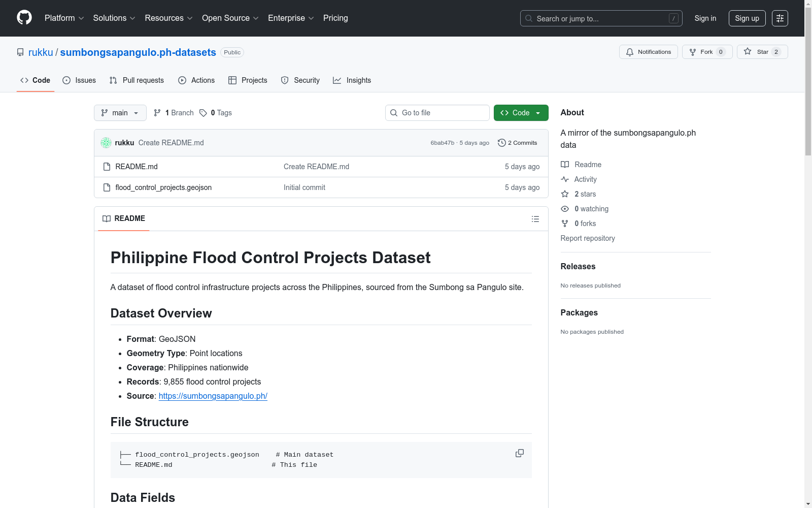Expand the green Code dropdown button

coord(521,113)
